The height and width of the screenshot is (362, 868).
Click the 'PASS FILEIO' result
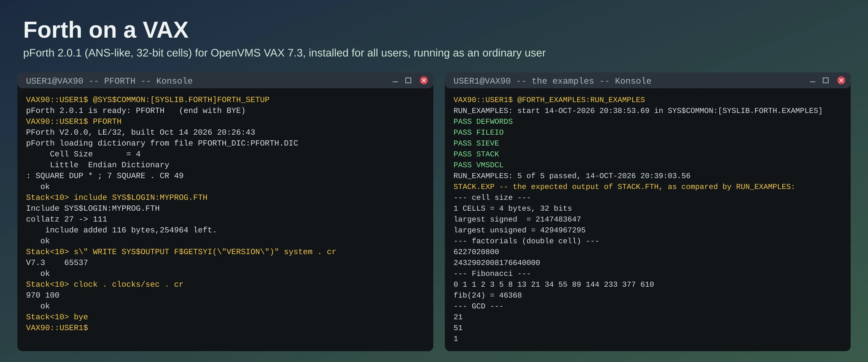coord(478,132)
